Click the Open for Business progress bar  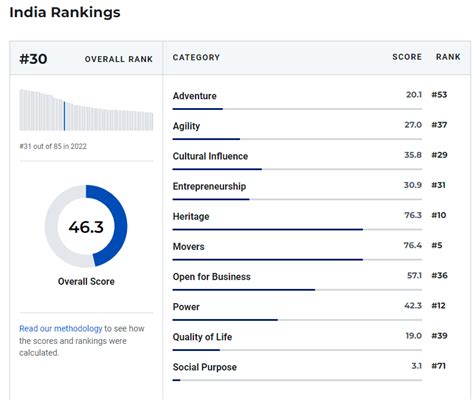click(297, 290)
